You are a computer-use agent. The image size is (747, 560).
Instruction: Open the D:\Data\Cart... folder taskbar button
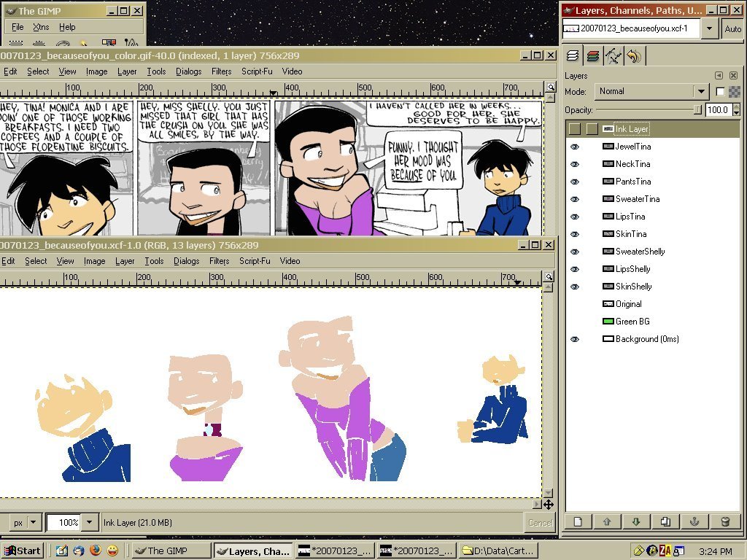click(x=498, y=551)
